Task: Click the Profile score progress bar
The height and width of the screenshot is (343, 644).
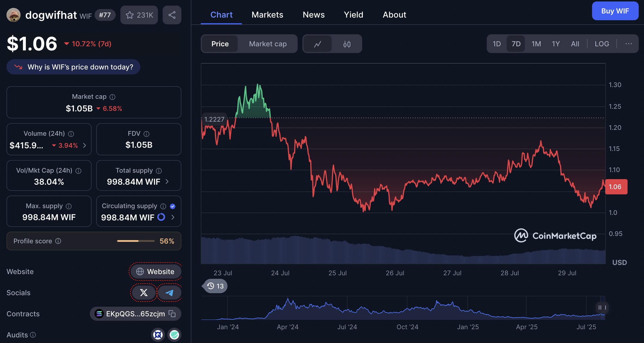Action: pos(136,241)
